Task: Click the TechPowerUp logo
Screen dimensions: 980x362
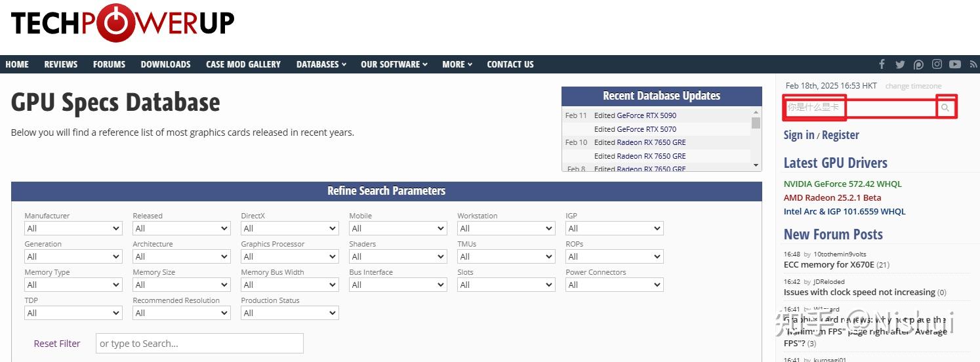Action: tap(123, 24)
